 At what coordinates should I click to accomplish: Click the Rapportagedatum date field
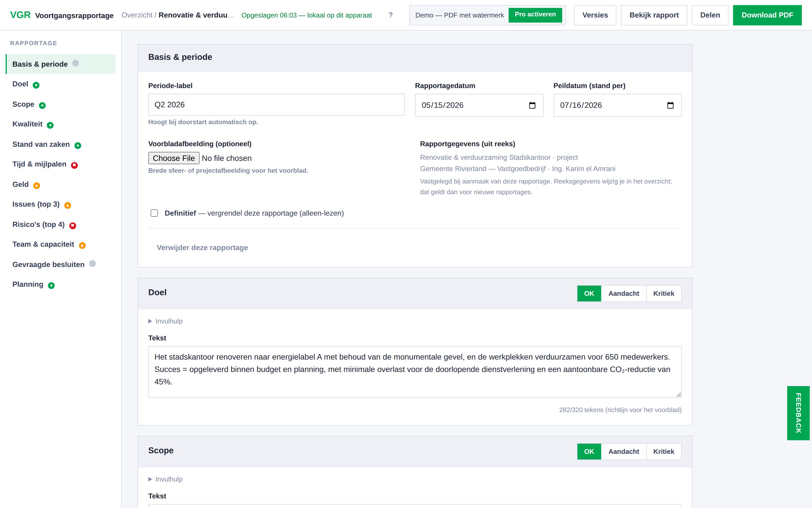click(x=479, y=106)
